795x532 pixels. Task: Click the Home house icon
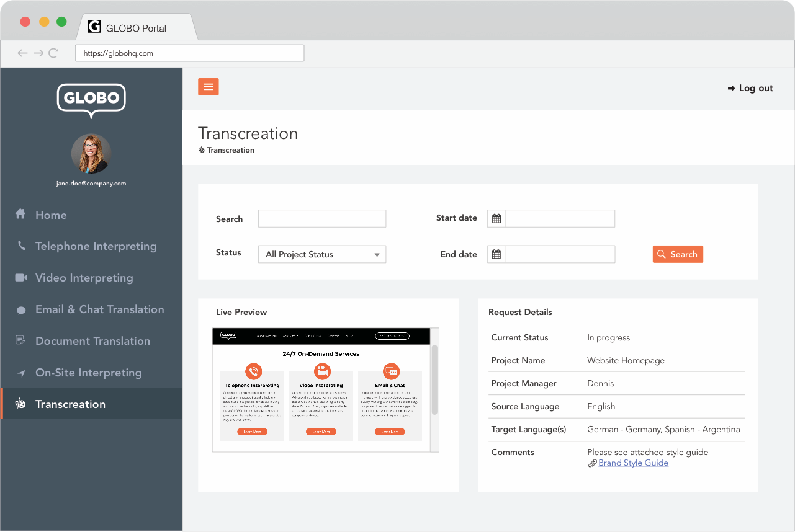coord(20,214)
